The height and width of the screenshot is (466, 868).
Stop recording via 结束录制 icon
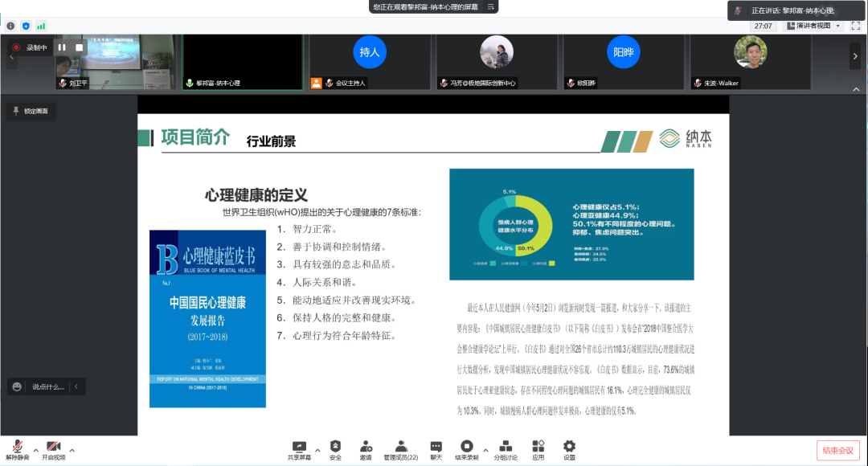click(x=467, y=448)
